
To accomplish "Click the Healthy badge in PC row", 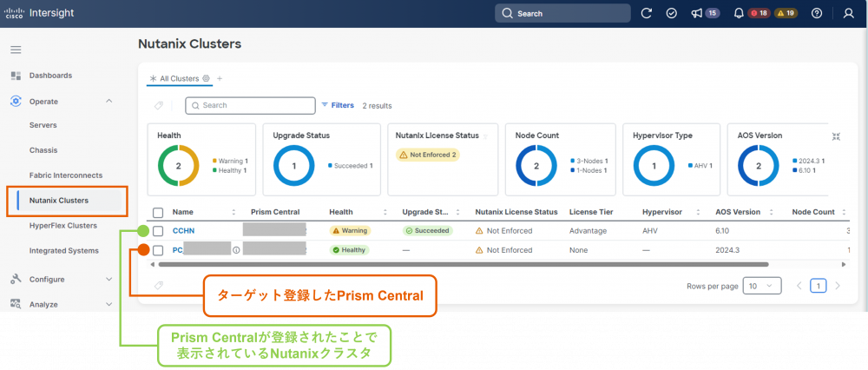I will (x=349, y=250).
